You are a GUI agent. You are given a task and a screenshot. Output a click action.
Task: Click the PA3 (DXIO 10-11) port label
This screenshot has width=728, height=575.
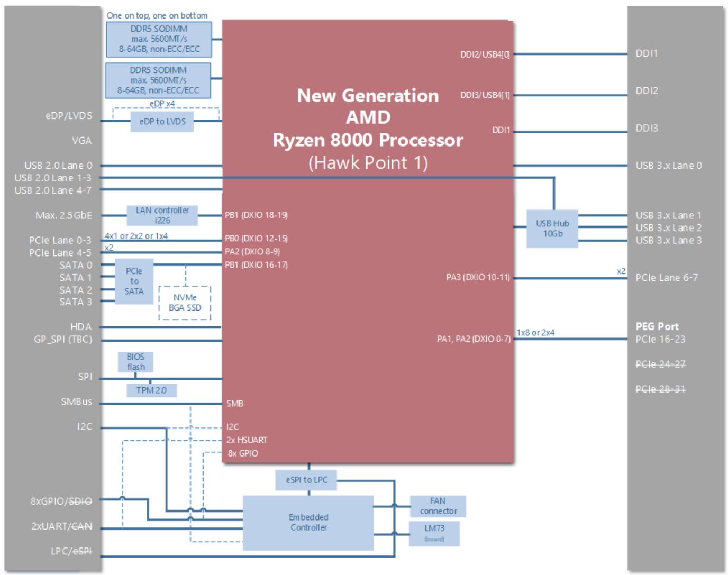478,278
